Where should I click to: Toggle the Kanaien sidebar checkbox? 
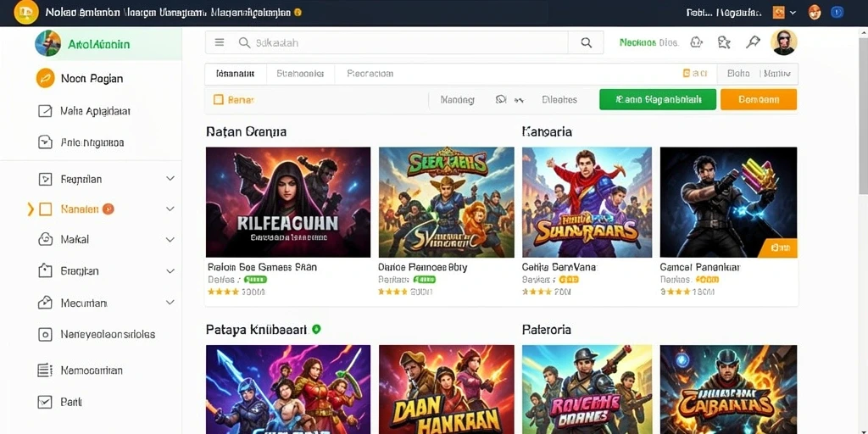46,209
